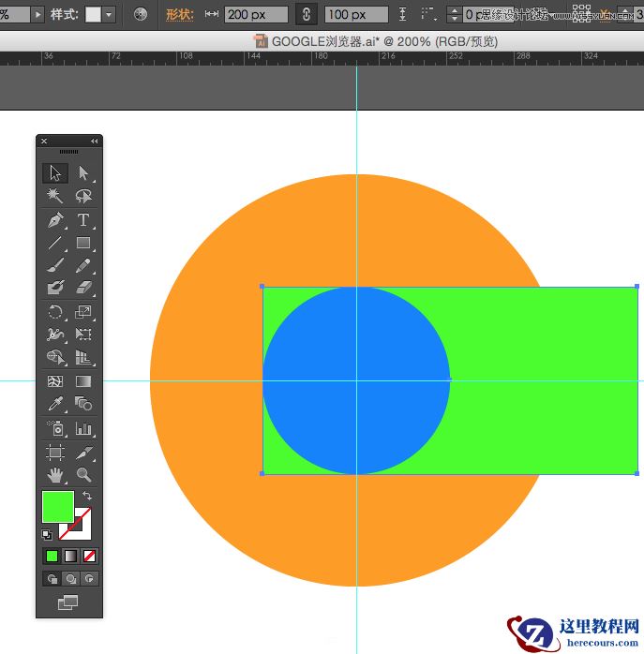Viewport: 644px width, 654px height.
Task: Choose the Rotate tool
Action: (x=55, y=312)
